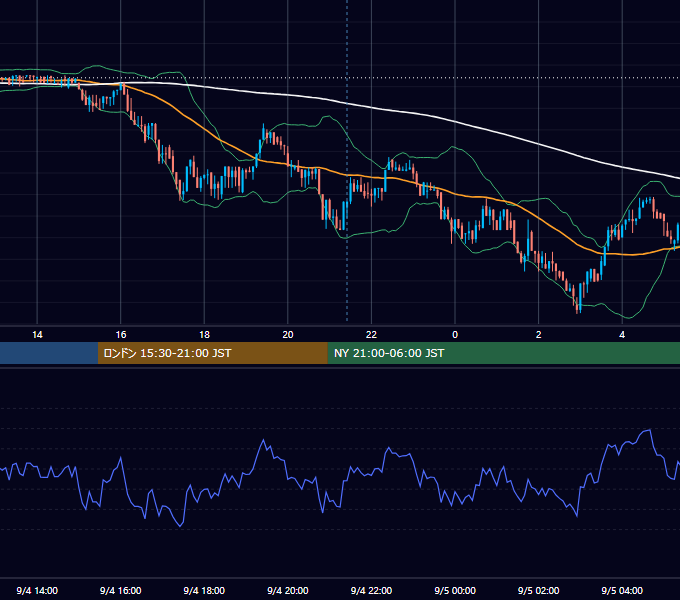Viewport: 680px width, 600px height.
Task: Click the 9/5 00:00 date label
Action: 455,590
